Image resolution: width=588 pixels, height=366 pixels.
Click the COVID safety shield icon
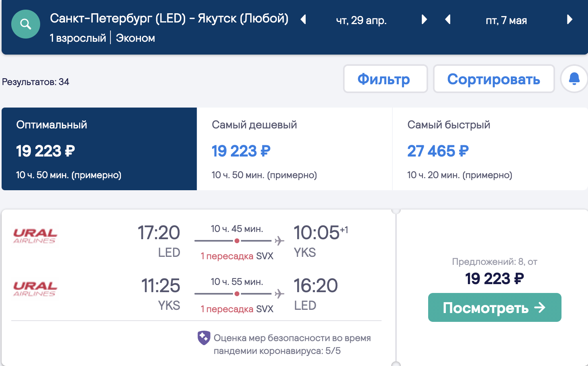click(204, 338)
